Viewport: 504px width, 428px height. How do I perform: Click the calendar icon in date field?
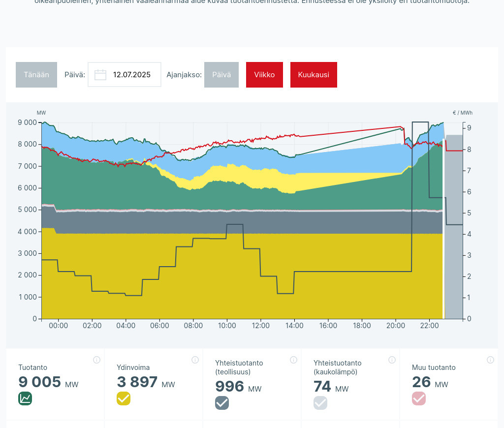(100, 75)
